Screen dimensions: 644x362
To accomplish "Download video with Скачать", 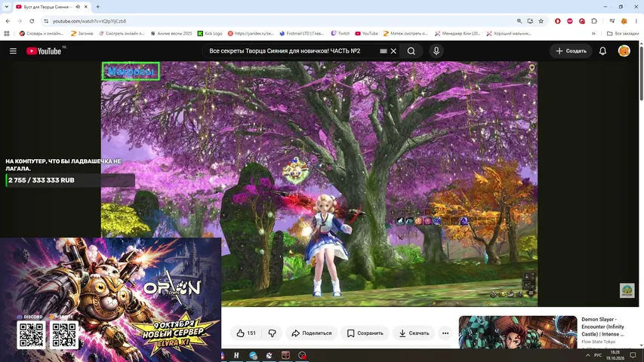I will pos(414,333).
